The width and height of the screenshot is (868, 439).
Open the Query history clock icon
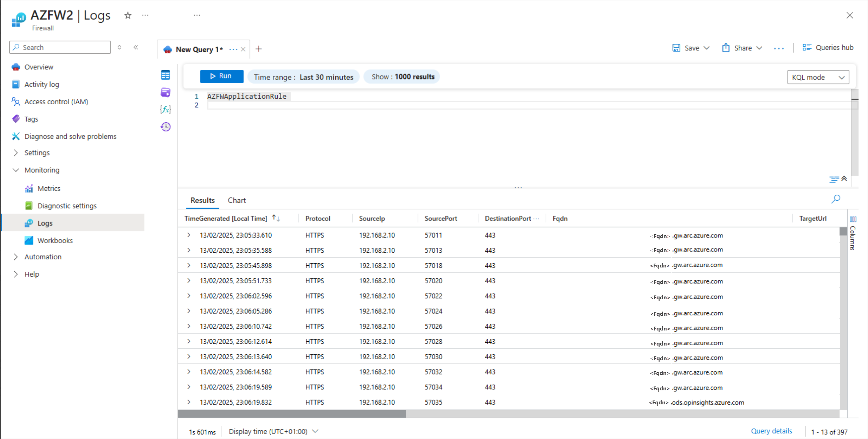click(x=165, y=127)
